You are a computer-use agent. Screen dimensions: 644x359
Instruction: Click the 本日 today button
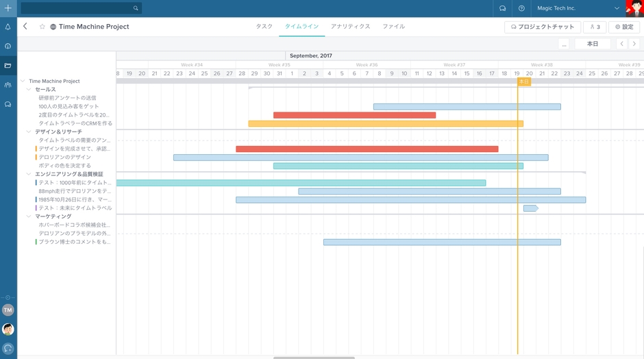tap(592, 44)
